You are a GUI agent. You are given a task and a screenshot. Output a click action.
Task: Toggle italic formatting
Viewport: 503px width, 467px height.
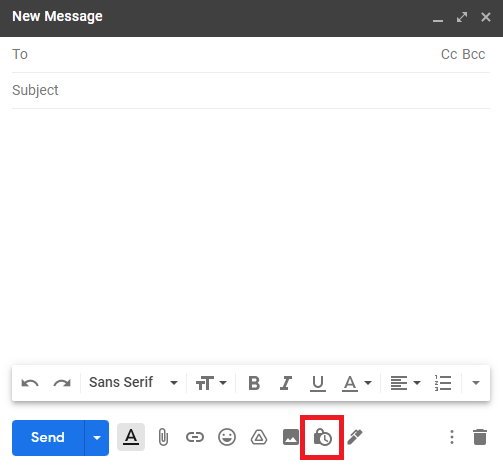point(286,383)
